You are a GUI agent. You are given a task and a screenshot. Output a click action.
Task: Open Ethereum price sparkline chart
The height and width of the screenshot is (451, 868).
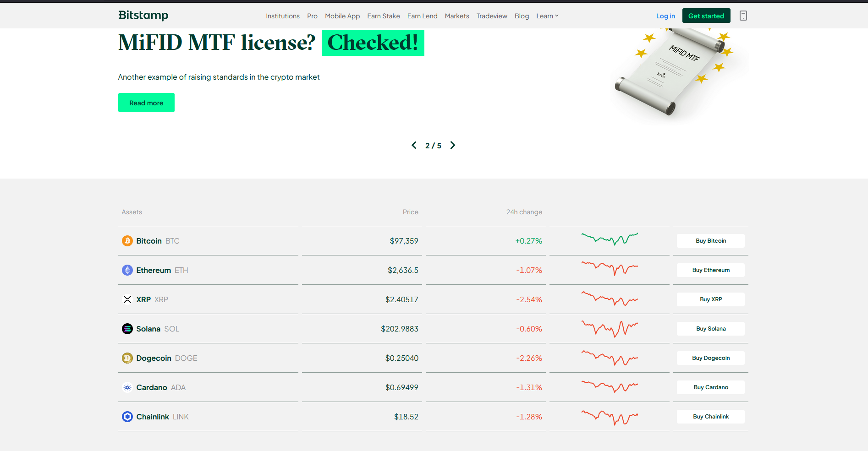[610, 268]
